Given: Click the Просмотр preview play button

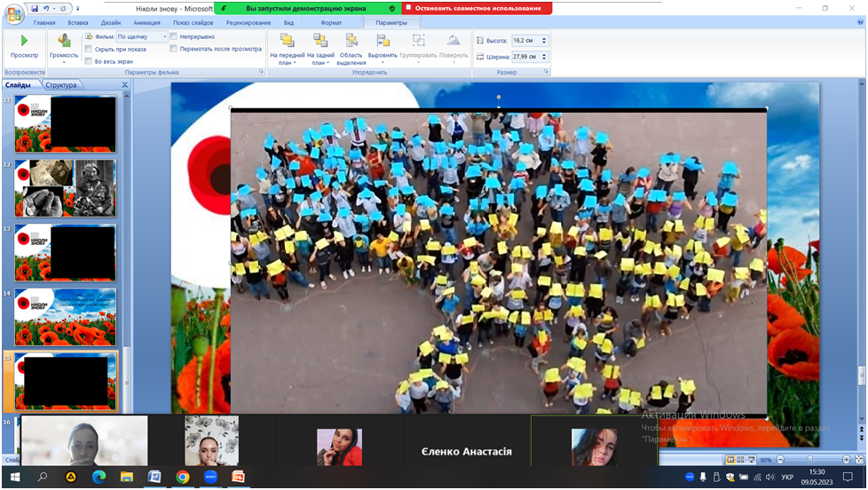Looking at the screenshot, I should coord(24,44).
